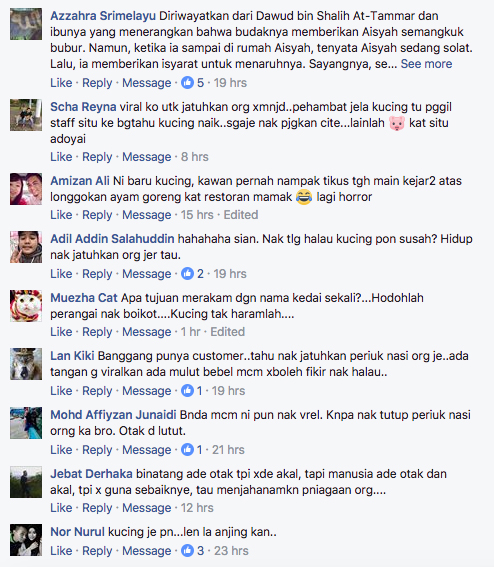Reply to Nor Nurul's comment

click(97, 551)
